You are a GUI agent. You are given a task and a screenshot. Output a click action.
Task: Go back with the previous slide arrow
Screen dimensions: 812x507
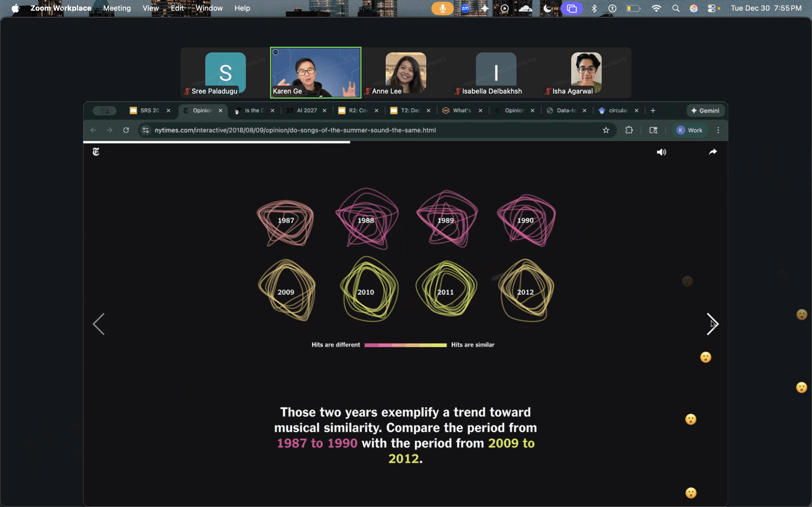tap(99, 324)
